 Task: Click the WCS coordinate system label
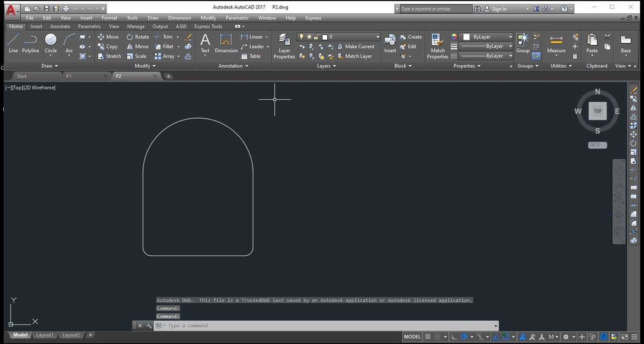point(597,145)
